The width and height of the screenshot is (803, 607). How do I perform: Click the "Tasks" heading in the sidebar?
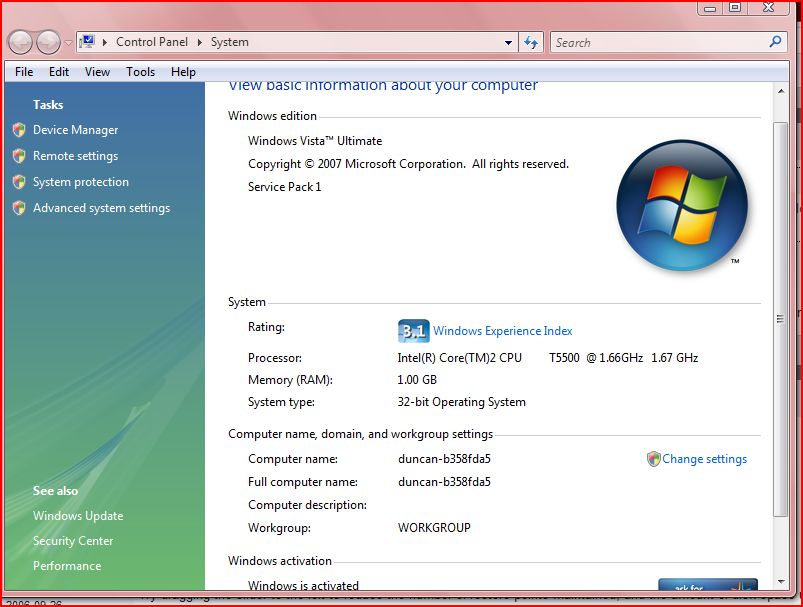coord(48,105)
